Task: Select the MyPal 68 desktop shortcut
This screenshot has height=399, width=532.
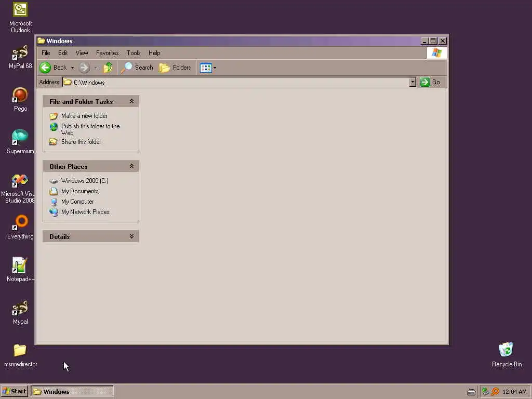Action: pos(20,57)
